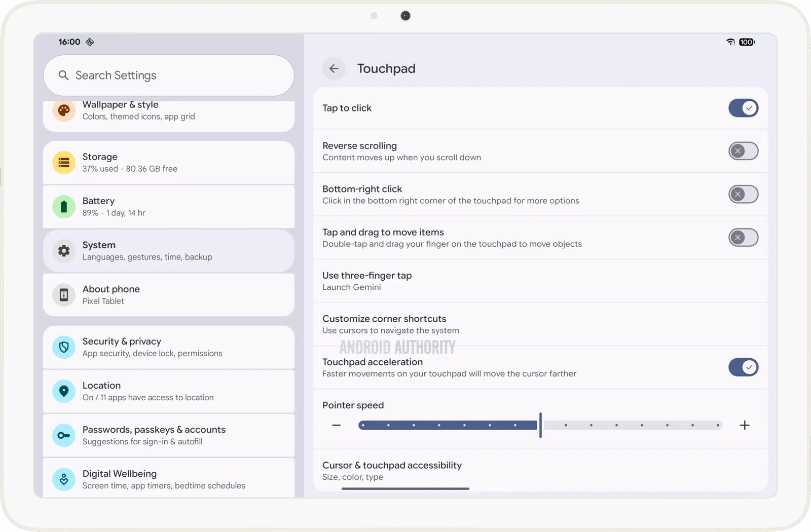Tap the Digital Wellbeing icon
Screen dimensions: 811x532
coord(64,479)
